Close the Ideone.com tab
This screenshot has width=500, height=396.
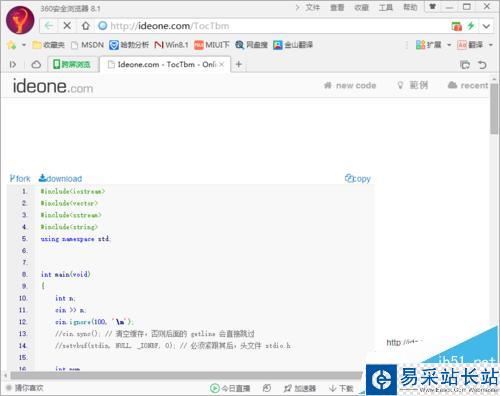coord(222,65)
